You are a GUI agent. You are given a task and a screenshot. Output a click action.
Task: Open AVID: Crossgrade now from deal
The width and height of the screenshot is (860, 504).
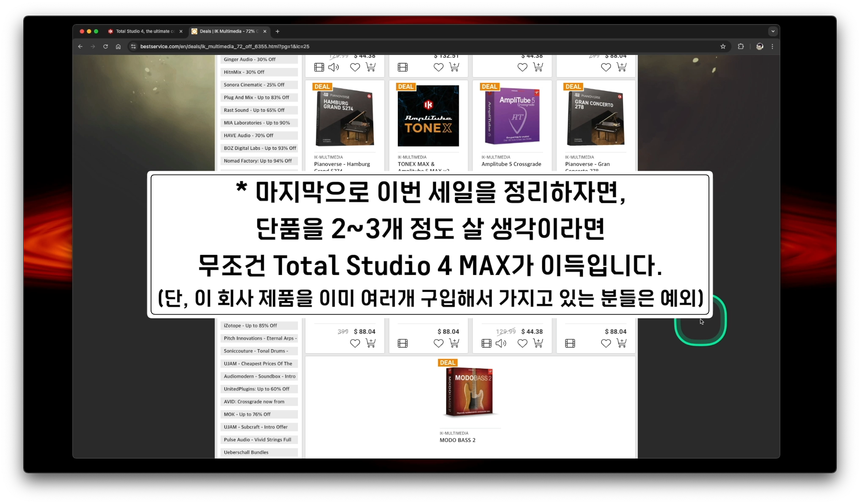tap(259, 402)
